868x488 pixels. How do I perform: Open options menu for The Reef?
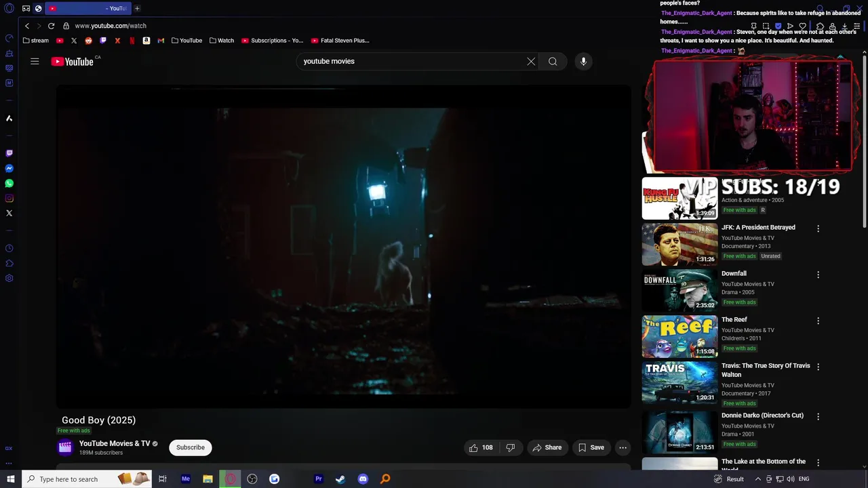click(x=818, y=321)
